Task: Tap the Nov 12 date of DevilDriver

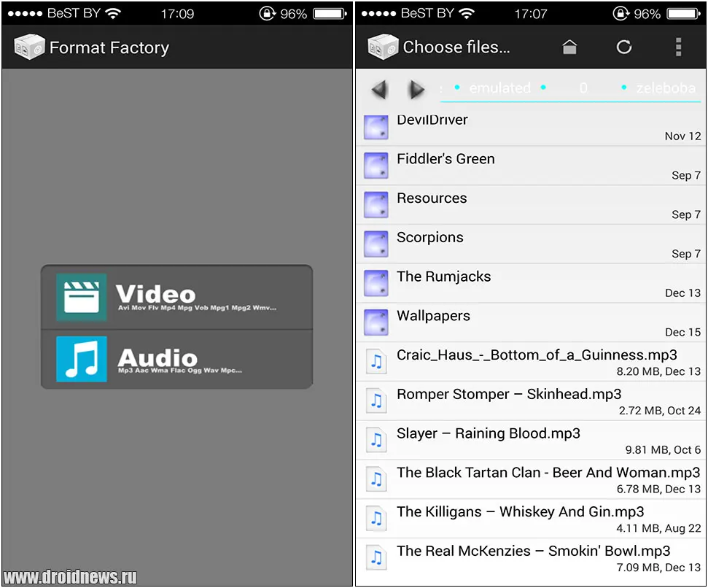Action: pyautogui.click(x=682, y=136)
